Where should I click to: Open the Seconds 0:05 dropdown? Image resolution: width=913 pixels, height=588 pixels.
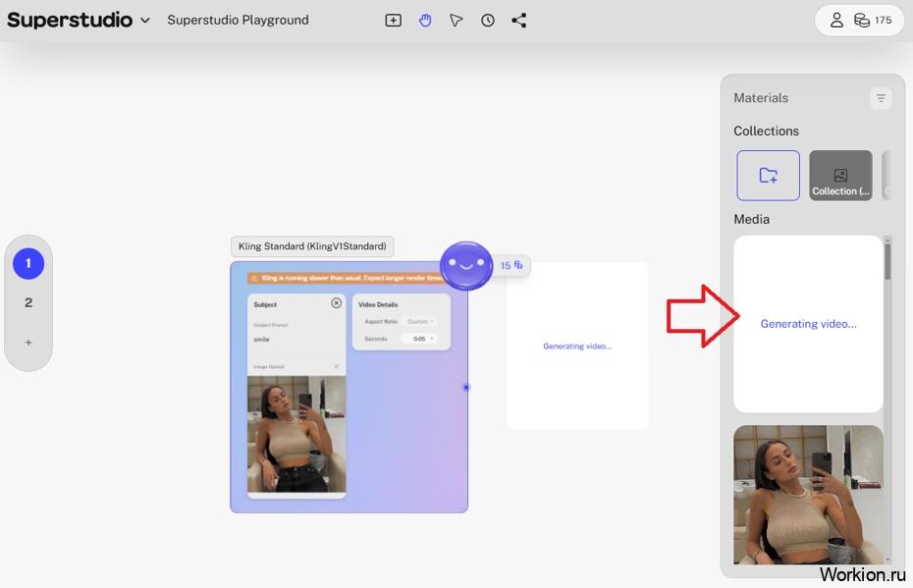tap(420, 339)
